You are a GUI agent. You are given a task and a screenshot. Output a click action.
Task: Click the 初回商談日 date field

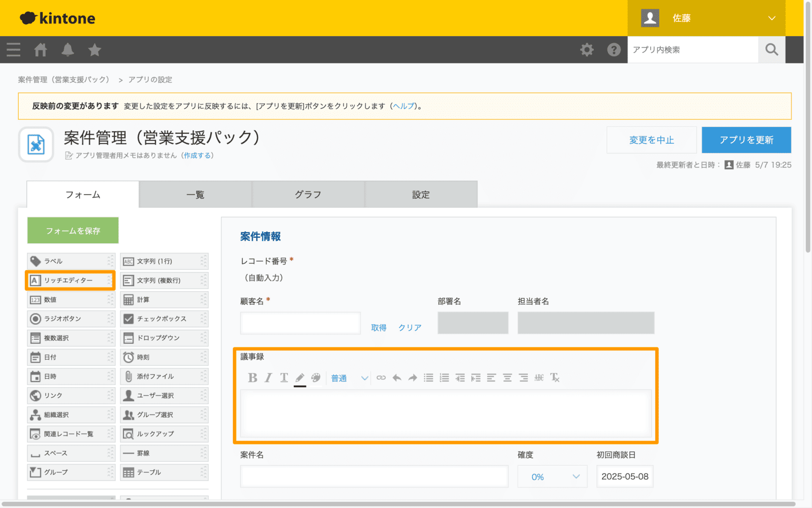pyautogui.click(x=625, y=477)
